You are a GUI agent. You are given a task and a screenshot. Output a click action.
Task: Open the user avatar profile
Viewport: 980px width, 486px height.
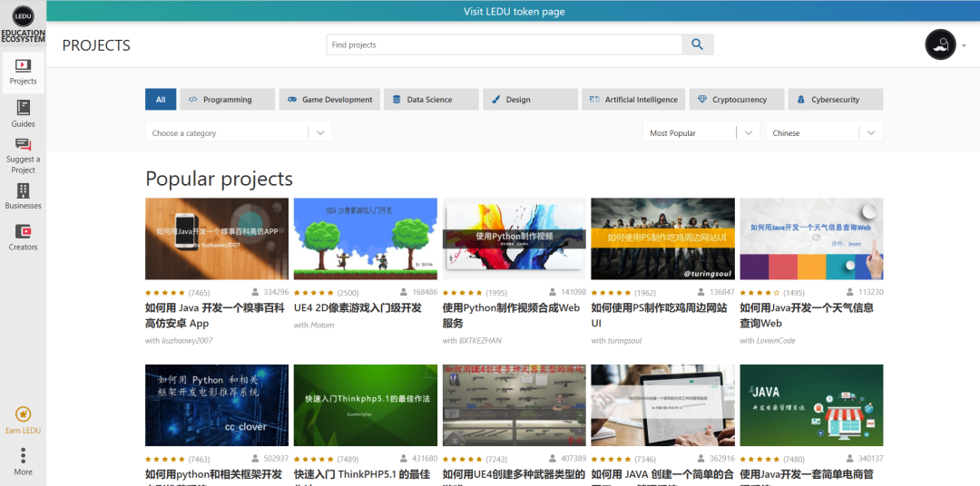[x=940, y=45]
